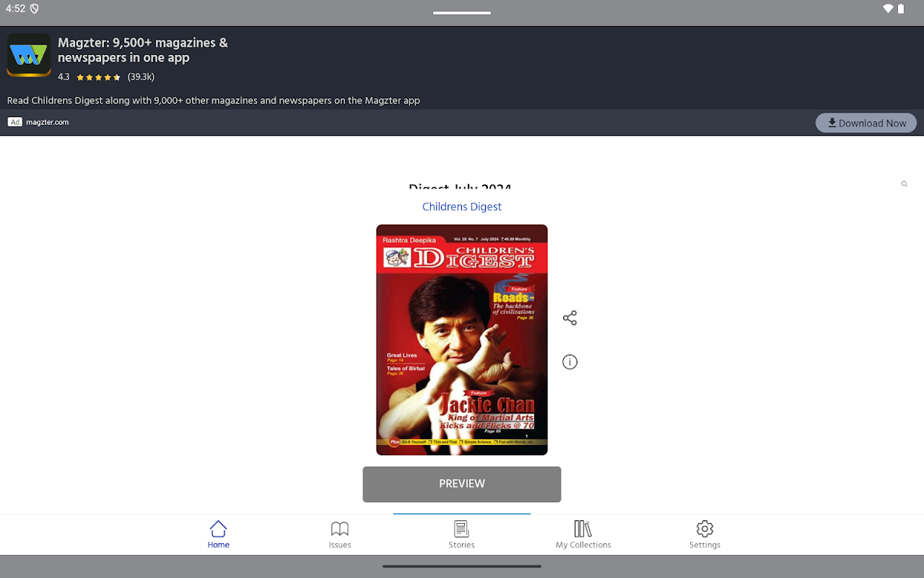
Task: Tap the magzter.com ad domain text
Action: click(x=48, y=122)
